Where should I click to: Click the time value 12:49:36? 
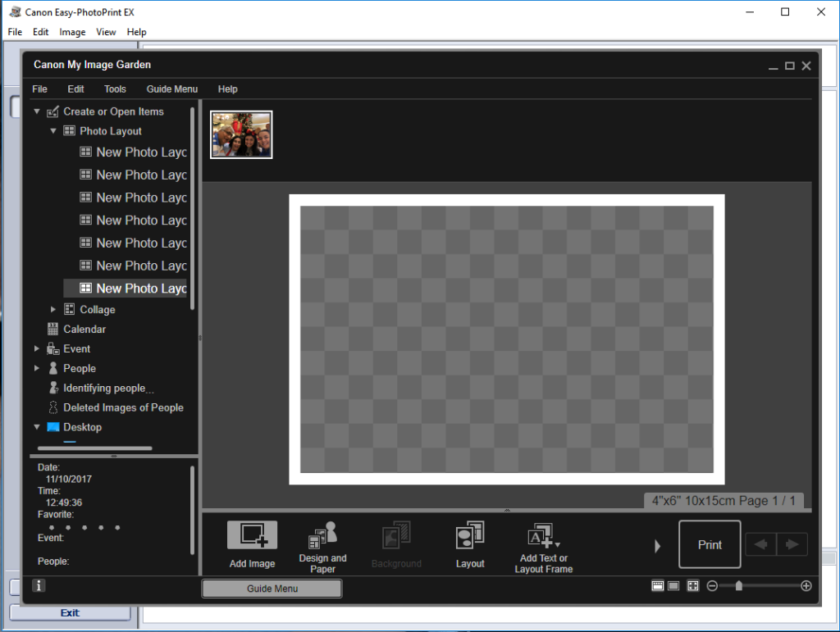64,502
